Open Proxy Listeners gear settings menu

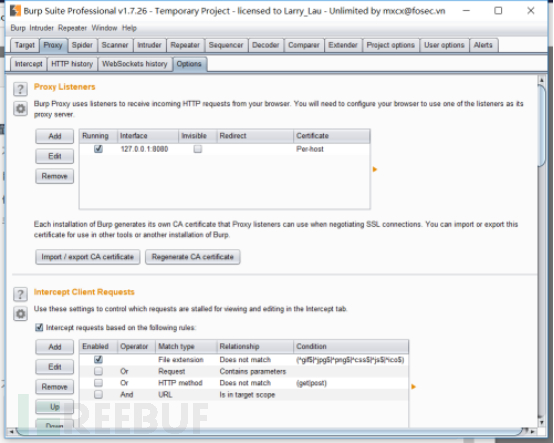20,109
